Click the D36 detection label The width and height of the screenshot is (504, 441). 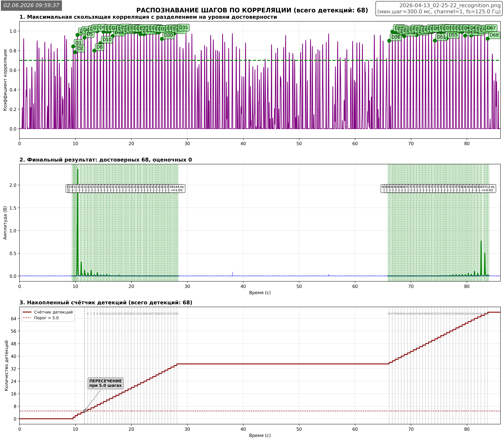point(396,37)
